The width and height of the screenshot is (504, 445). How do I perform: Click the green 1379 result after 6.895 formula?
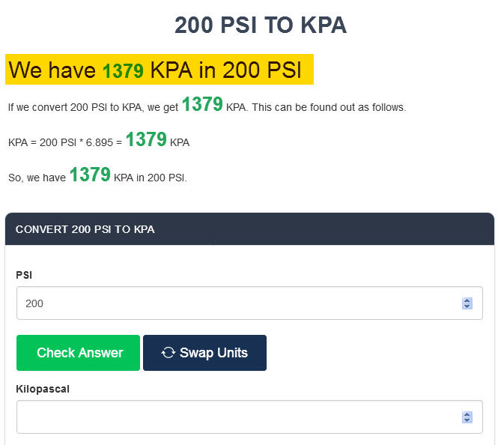(x=146, y=140)
